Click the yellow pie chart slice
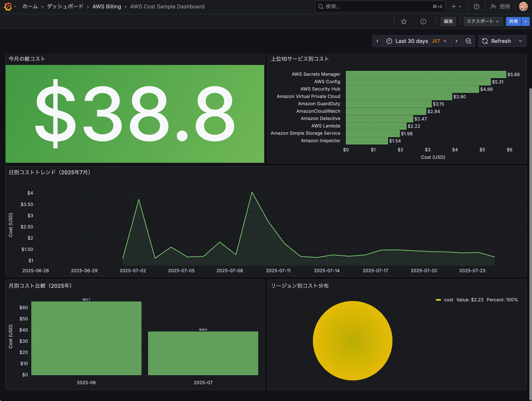532x401 pixels. (353, 341)
